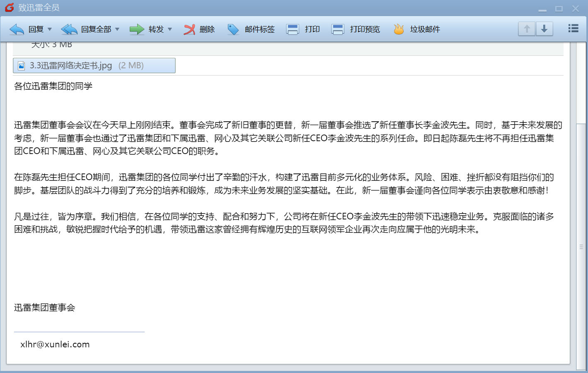Click the blue Reply arrow icon

click(x=17, y=29)
